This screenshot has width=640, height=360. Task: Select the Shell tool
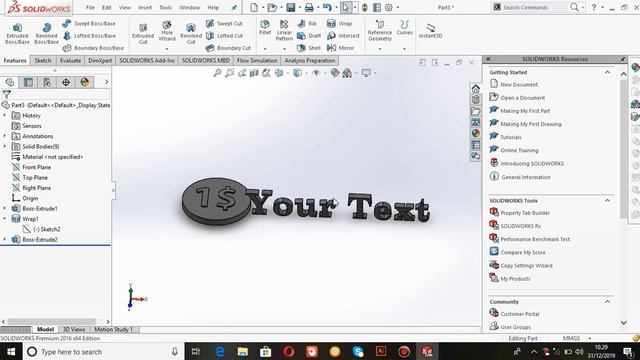point(309,48)
